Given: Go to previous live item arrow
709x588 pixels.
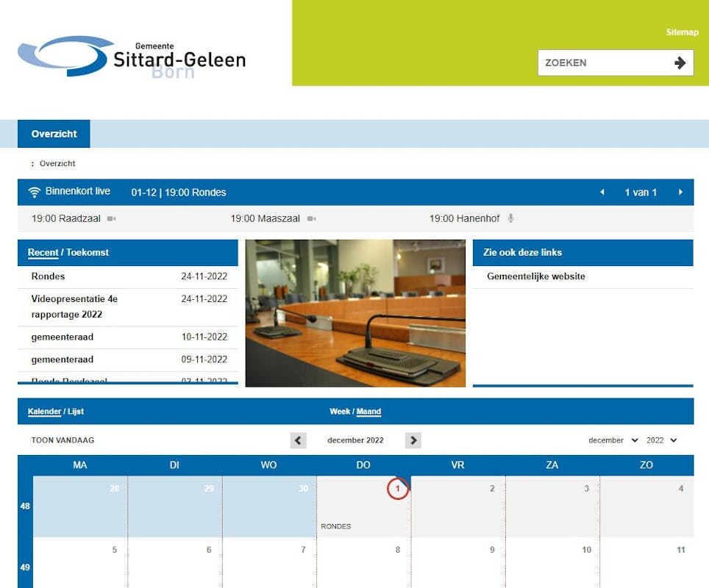Looking at the screenshot, I should click(x=602, y=193).
